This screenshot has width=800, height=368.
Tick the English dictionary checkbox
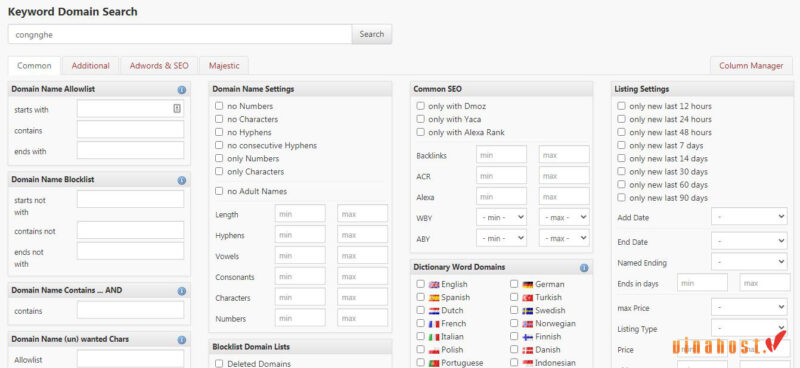point(420,284)
